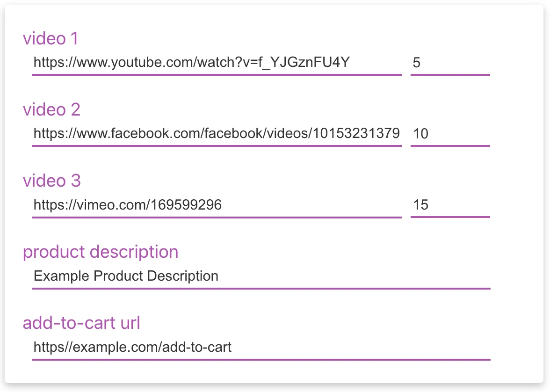Click blank area after the example.com add-to-cart text

pyautogui.click(x=360, y=347)
